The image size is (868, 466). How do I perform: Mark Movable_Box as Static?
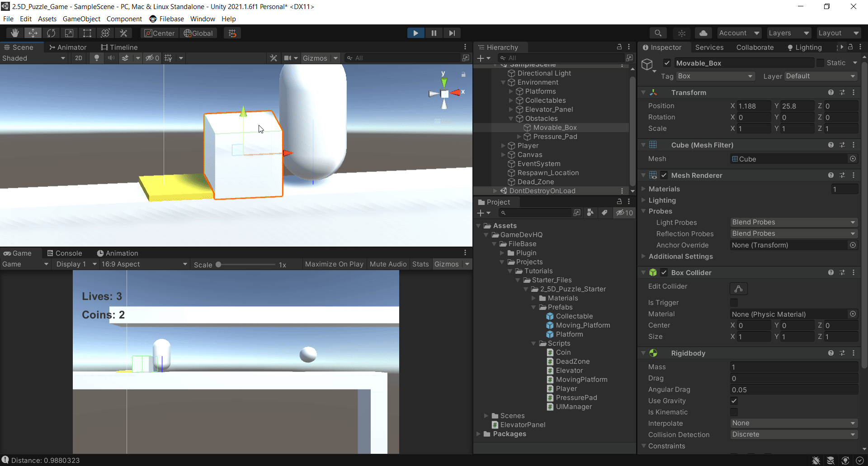pos(820,63)
